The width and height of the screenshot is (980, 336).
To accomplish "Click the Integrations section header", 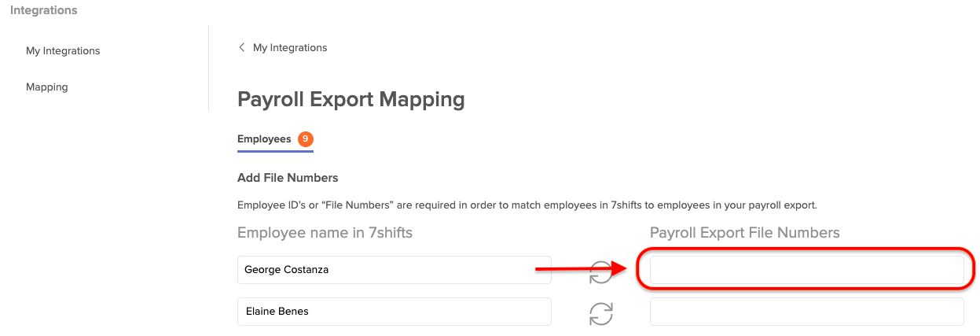I will pos(44,10).
